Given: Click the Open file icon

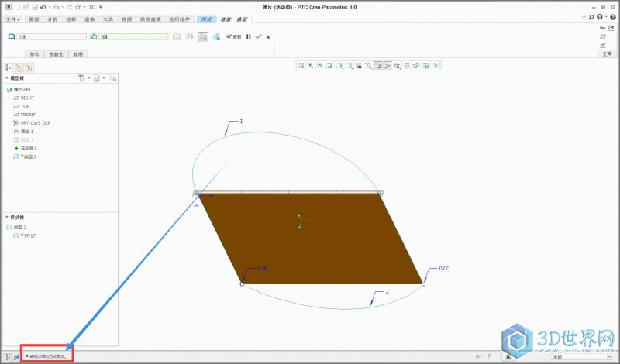Looking at the screenshot, I should click(x=26, y=7).
